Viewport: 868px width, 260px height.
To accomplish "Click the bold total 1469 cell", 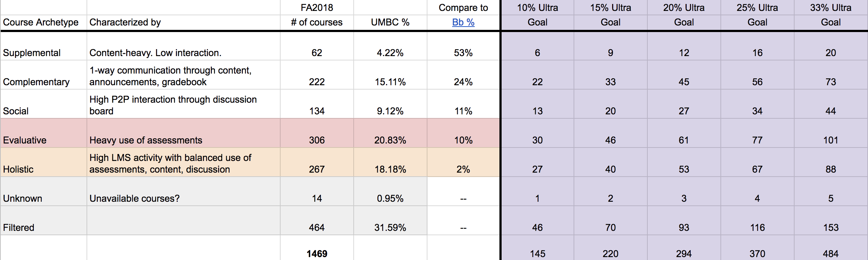I will click(317, 253).
